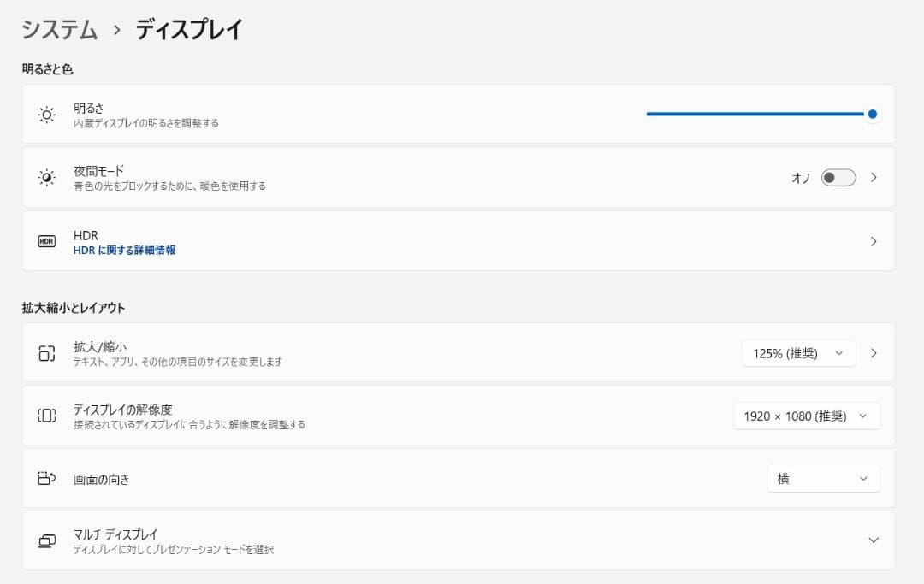Open advanced scaling via the 拡大/縮小 arrow
The width and height of the screenshot is (924, 584).
coord(874,352)
